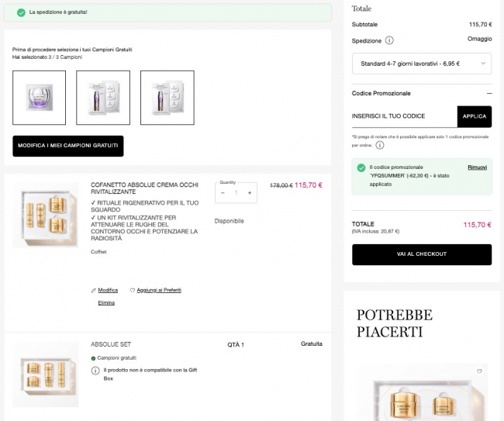
Task: Click the Subtotale amount 115,70 €
Action: (480, 25)
